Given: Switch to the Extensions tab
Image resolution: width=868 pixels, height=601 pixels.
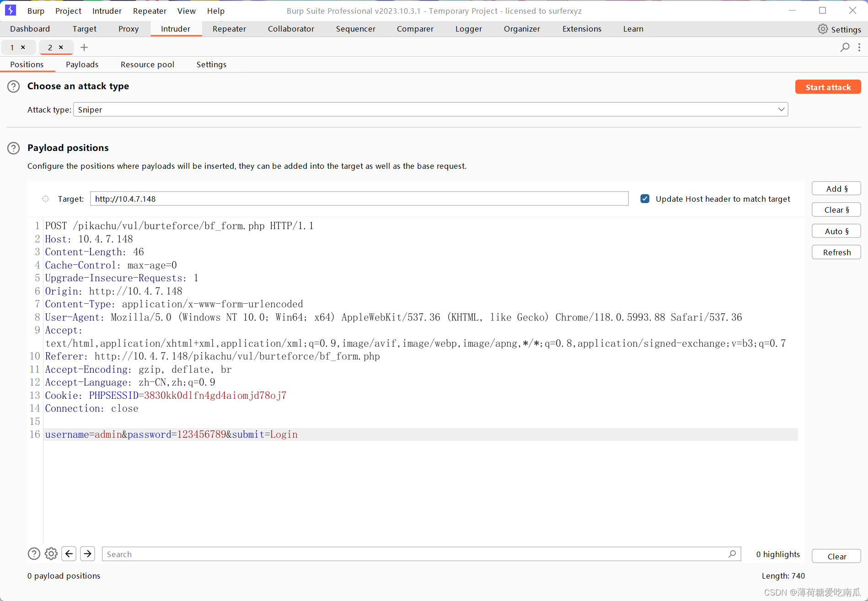Looking at the screenshot, I should click(582, 29).
